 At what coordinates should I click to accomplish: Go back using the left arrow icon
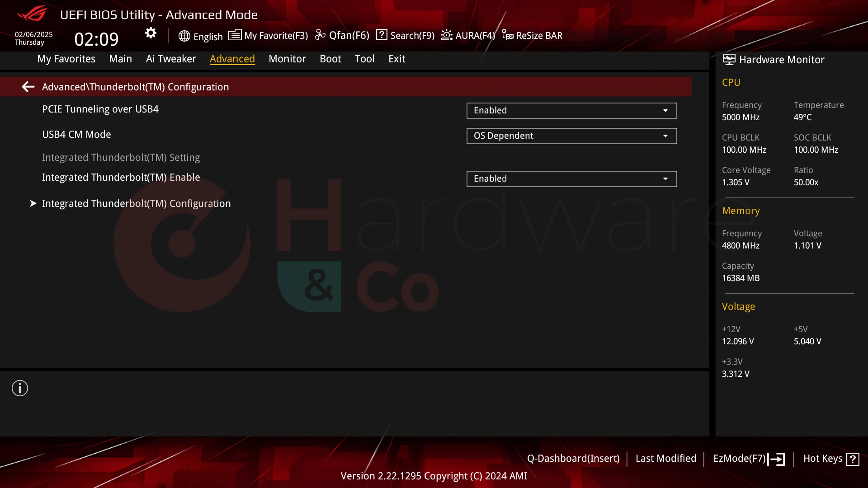28,87
